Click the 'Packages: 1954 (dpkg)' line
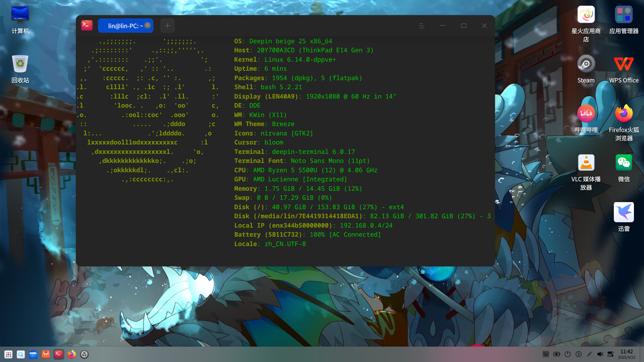Screen dimensions: 644x362 (x=298, y=78)
